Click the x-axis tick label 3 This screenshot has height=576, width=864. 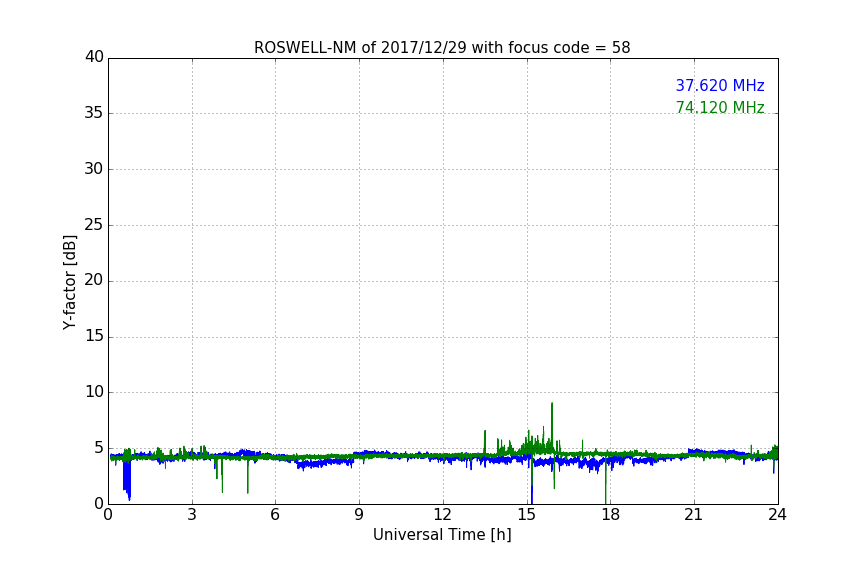[192, 515]
